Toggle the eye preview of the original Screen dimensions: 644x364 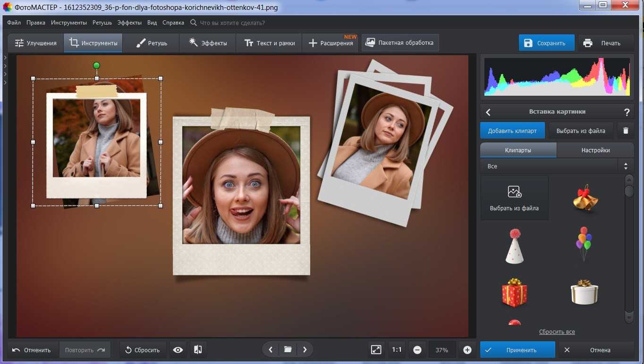click(x=178, y=350)
